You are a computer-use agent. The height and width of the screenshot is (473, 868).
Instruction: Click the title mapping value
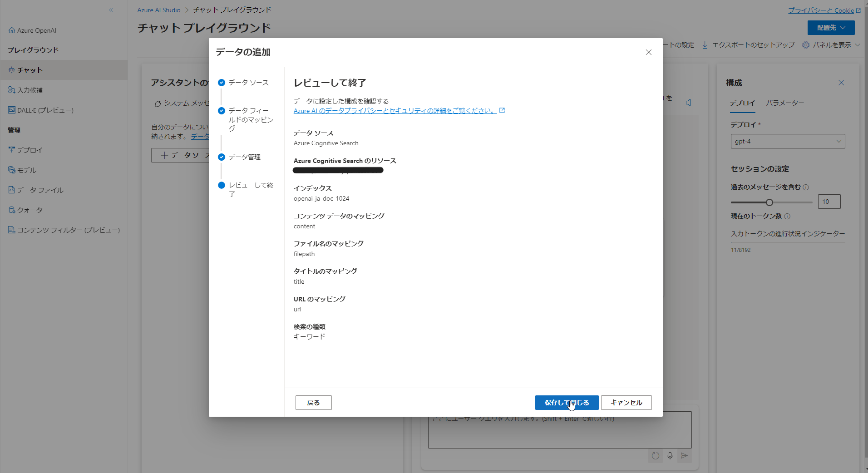pos(299,281)
